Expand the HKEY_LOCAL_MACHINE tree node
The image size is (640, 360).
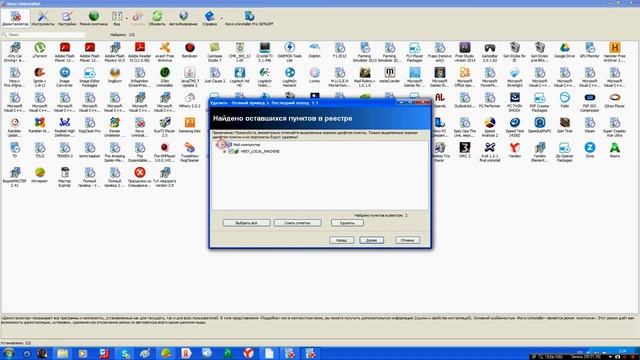224,151
